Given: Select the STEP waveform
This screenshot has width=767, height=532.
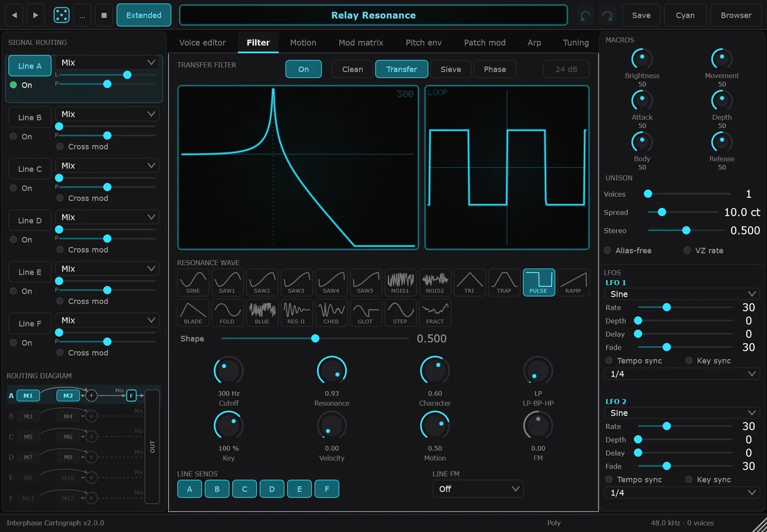Looking at the screenshot, I should pyautogui.click(x=400, y=313).
